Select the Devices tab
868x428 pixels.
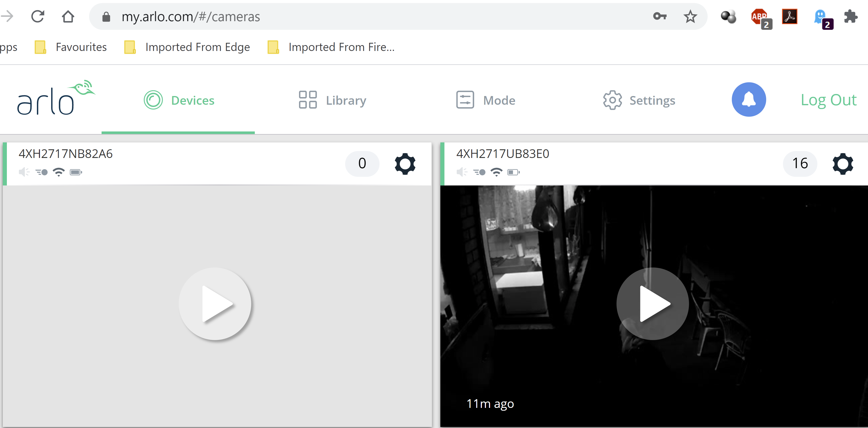(x=179, y=100)
